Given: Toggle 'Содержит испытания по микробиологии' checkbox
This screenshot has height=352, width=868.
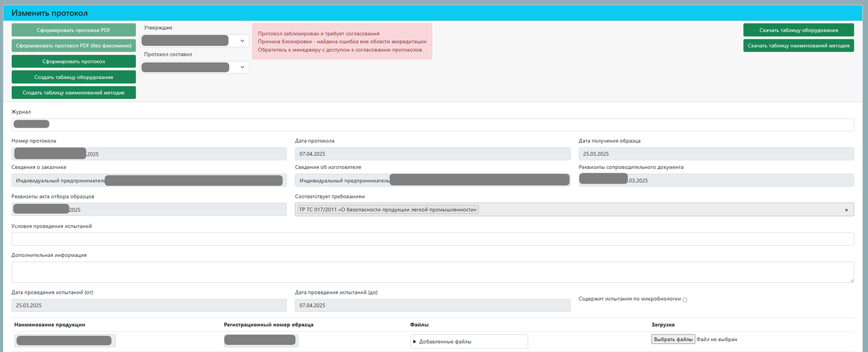Looking at the screenshot, I should click(x=685, y=300).
